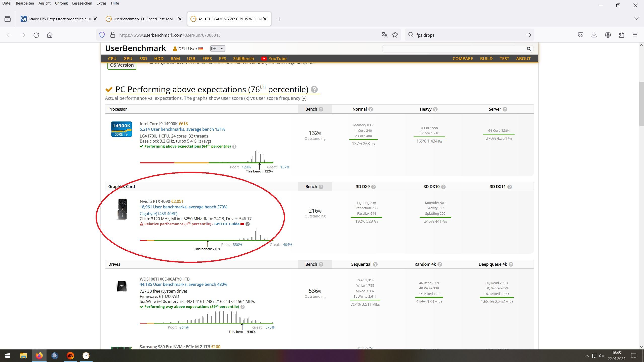The height and width of the screenshot is (362, 644).
Task: Click the site security padlock icon
Action: point(113,35)
